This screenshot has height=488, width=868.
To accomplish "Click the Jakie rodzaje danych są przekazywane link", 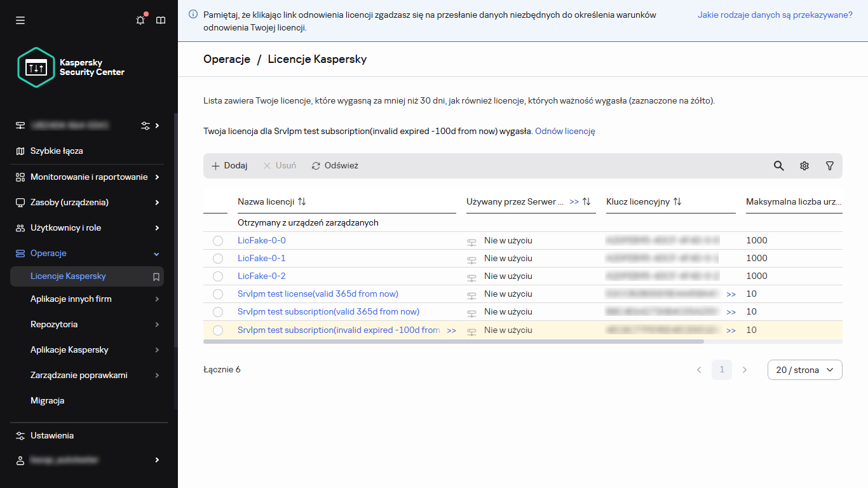I will click(x=774, y=14).
